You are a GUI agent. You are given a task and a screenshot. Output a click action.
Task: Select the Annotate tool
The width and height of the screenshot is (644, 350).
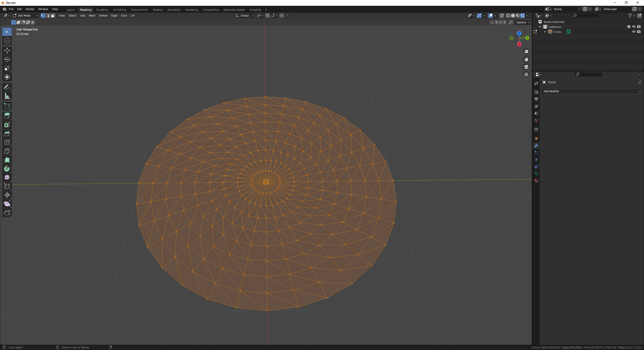pyautogui.click(x=7, y=87)
